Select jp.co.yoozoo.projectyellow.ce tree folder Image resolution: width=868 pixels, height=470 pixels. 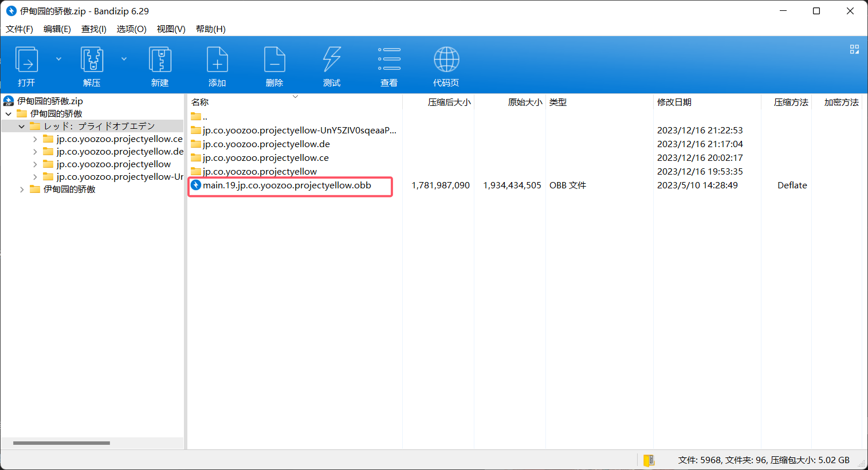click(119, 139)
